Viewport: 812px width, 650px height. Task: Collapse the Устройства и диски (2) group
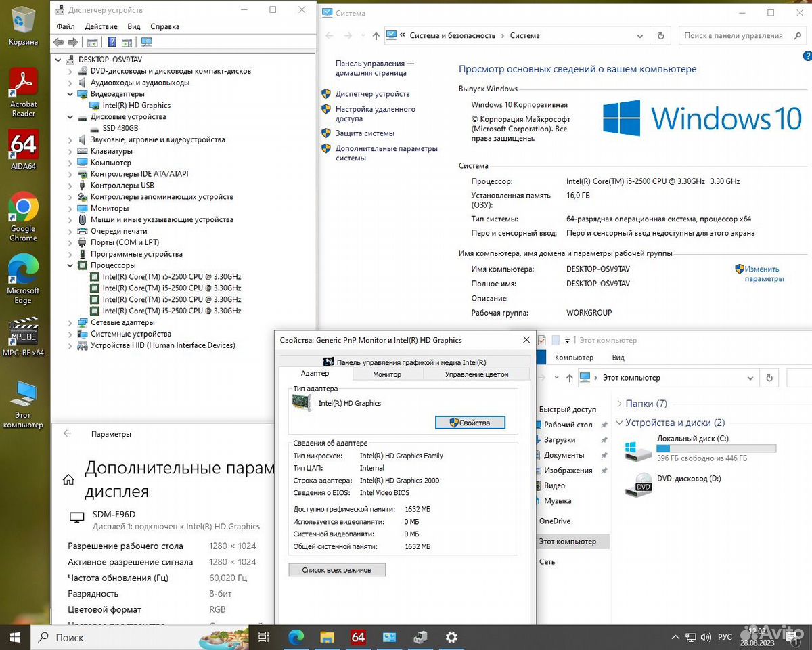(x=619, y=422)
